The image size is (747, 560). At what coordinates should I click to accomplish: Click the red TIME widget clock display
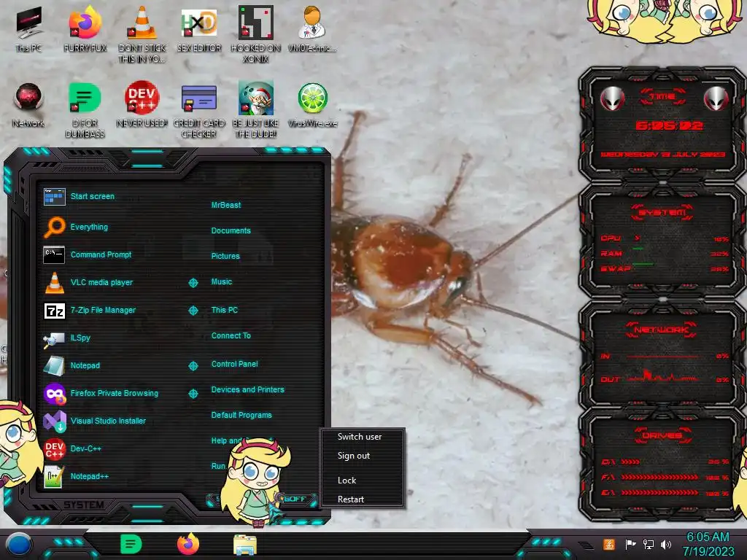[669, 125]
